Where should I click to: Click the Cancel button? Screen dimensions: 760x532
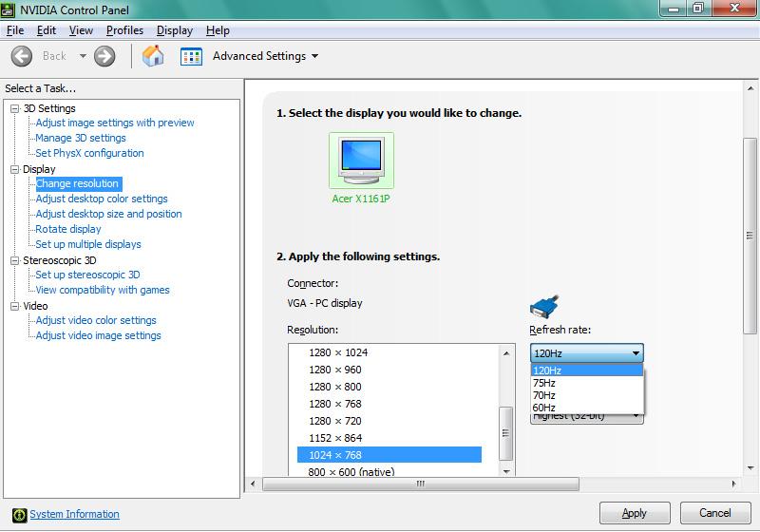pos(715,513)
